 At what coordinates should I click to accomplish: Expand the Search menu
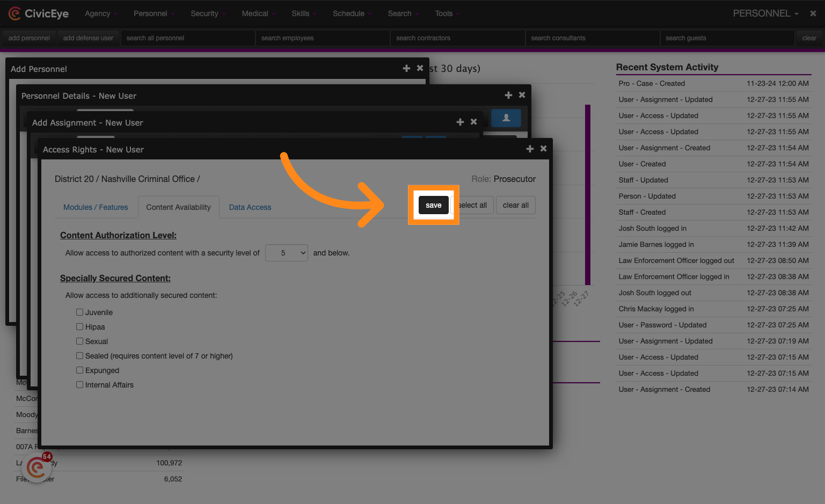click(x=403, y=13)
